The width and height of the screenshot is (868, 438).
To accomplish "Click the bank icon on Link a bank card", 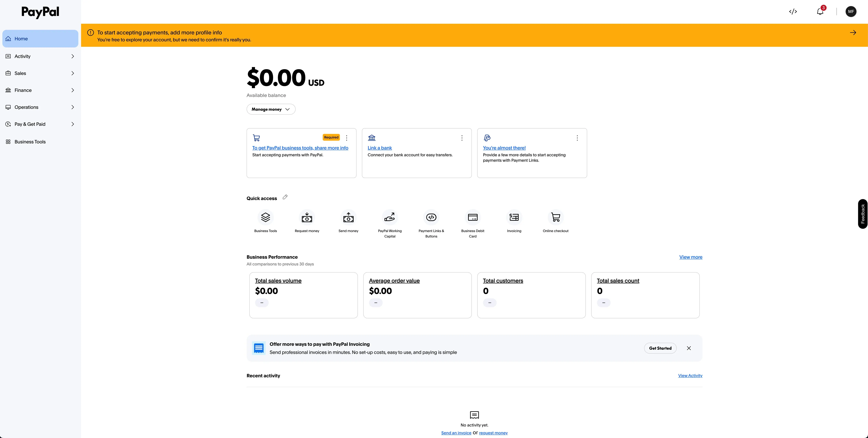I will click(372, 138).
